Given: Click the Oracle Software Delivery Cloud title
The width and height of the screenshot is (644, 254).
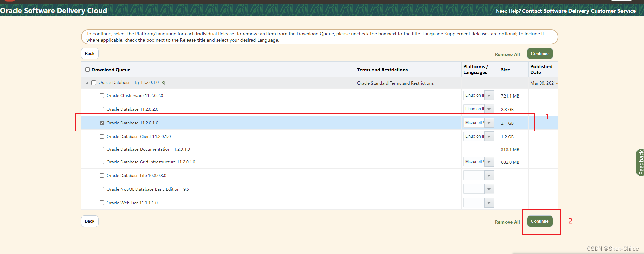Looking at the screenshot, I should coord(54,11).
